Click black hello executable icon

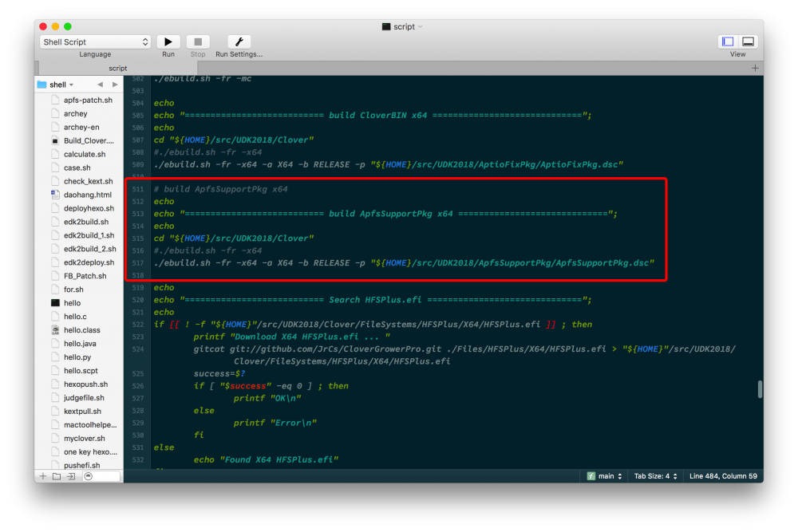coord(55,302)
